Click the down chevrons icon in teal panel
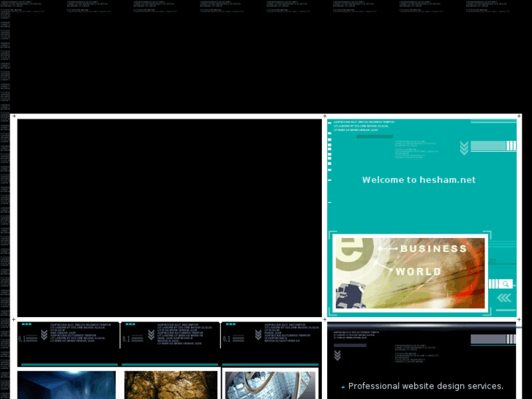The image size is (532, 399). 464,148
